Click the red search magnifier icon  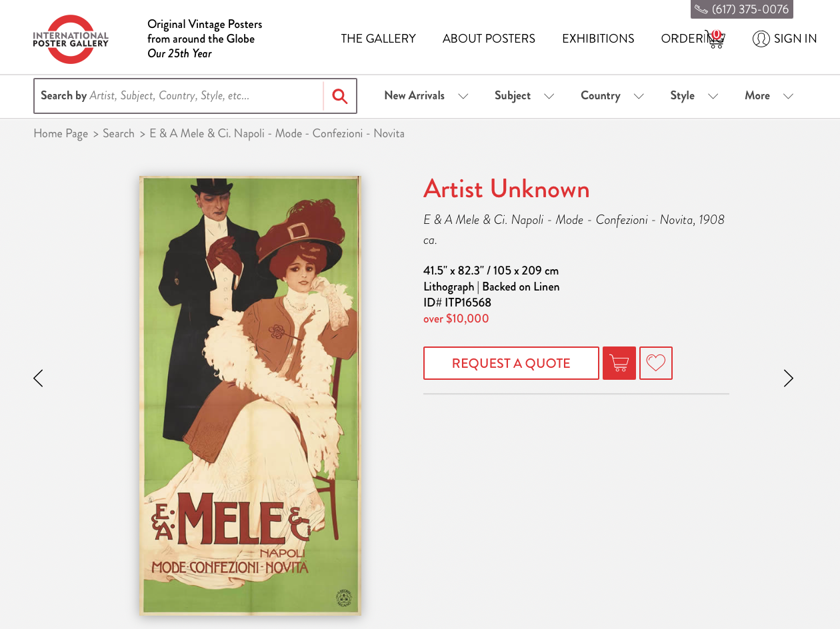340,96
